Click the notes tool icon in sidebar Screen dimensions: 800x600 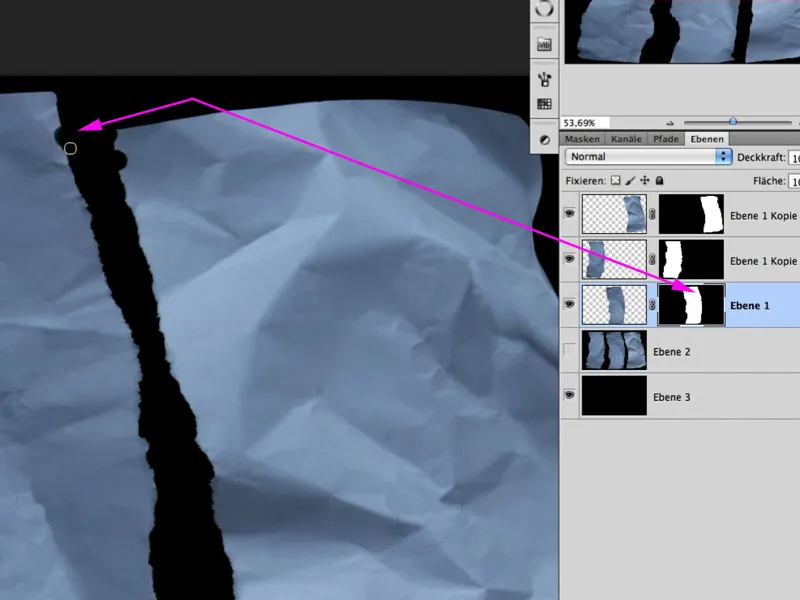pos(543,42)
